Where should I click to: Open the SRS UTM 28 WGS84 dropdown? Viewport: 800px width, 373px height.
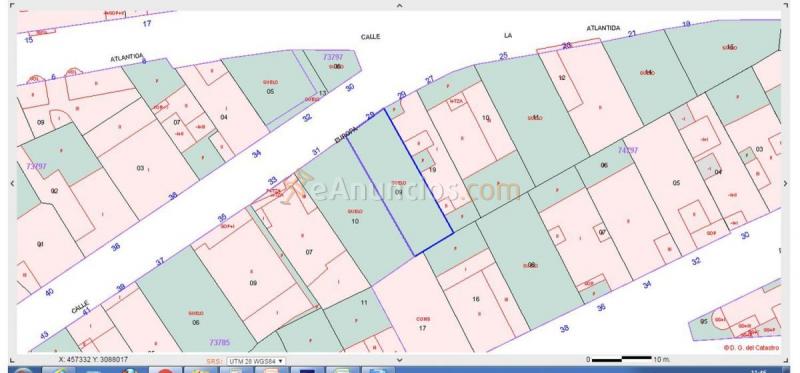coord(256,361)
